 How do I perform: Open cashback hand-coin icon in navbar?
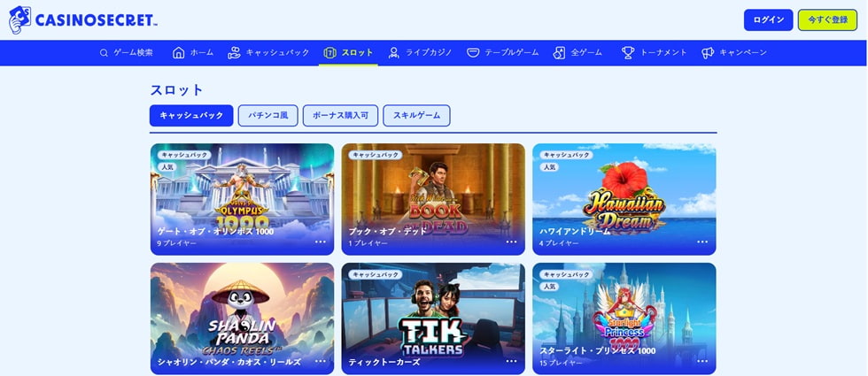pyautogui.click(x=234, y=53)
